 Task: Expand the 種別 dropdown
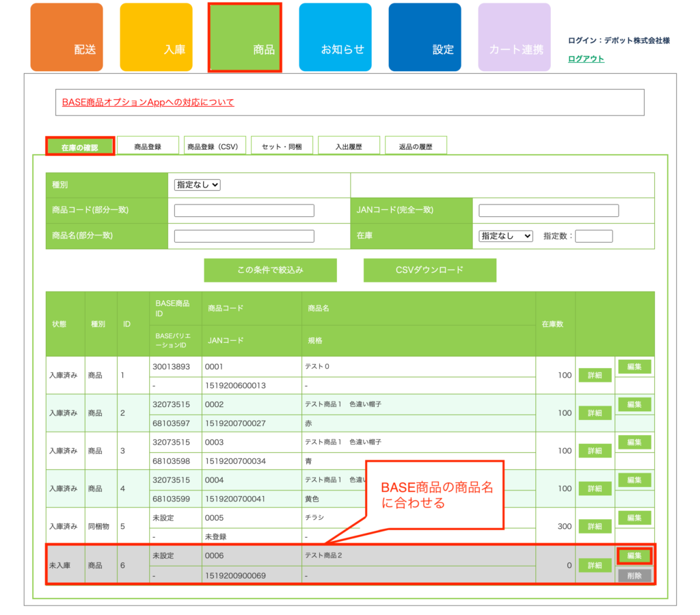pos(198,185)
